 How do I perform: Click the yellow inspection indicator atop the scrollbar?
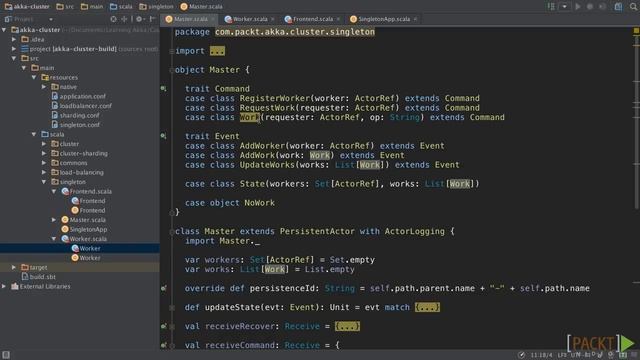(636, 31)
